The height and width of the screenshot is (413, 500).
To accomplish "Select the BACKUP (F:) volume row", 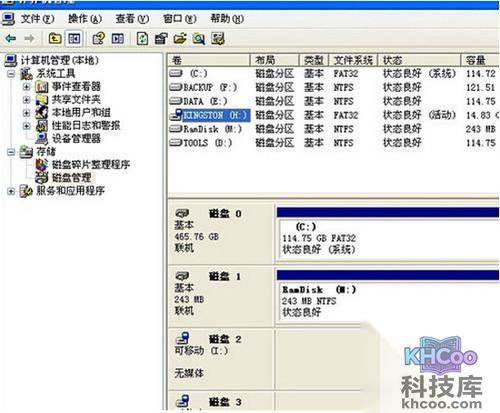I will pyautogui.click(x=333, y=87).
